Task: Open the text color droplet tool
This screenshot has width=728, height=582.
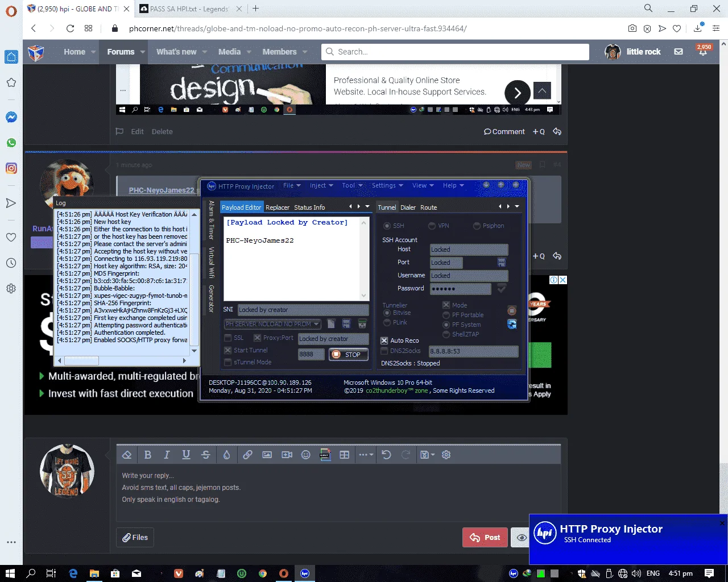Action: click(226, 455)
